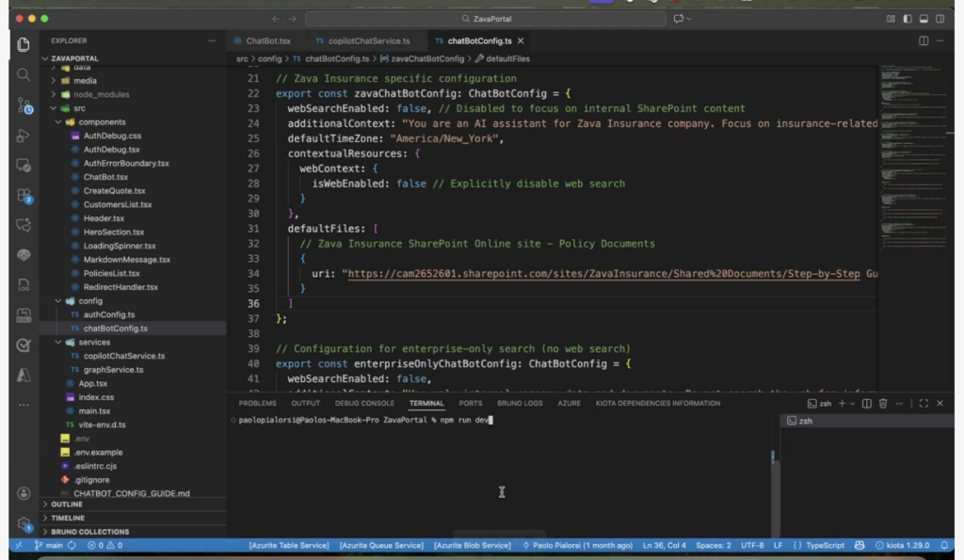This screenshot has width=964, height=560.
Task: Toggle the bottom panel layout button
Action: (924, 19)
